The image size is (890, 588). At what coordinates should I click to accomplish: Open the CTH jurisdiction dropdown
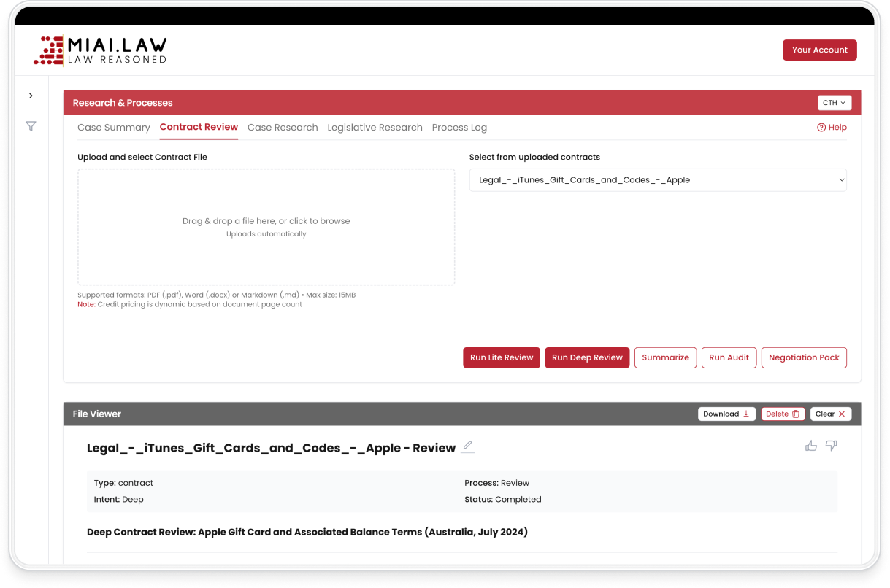[x=835, y=103]
